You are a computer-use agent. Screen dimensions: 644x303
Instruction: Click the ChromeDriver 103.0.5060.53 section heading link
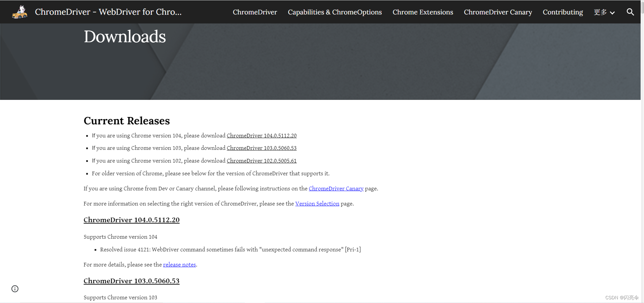131,281
